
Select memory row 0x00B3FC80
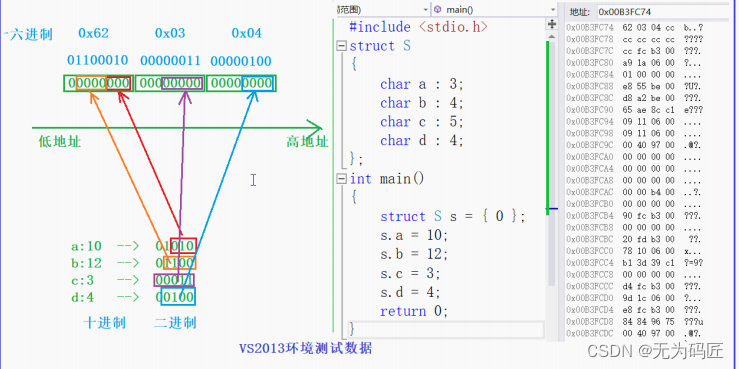point(635,63)
